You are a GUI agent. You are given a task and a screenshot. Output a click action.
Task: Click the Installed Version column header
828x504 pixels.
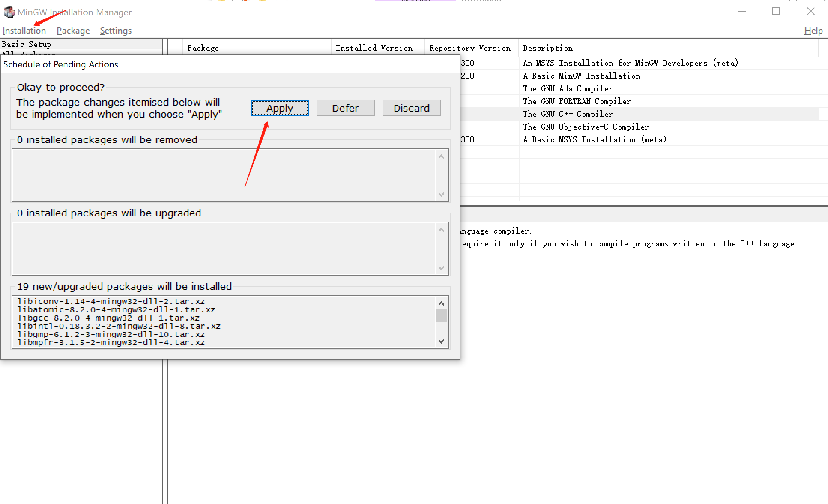point(374,48)
